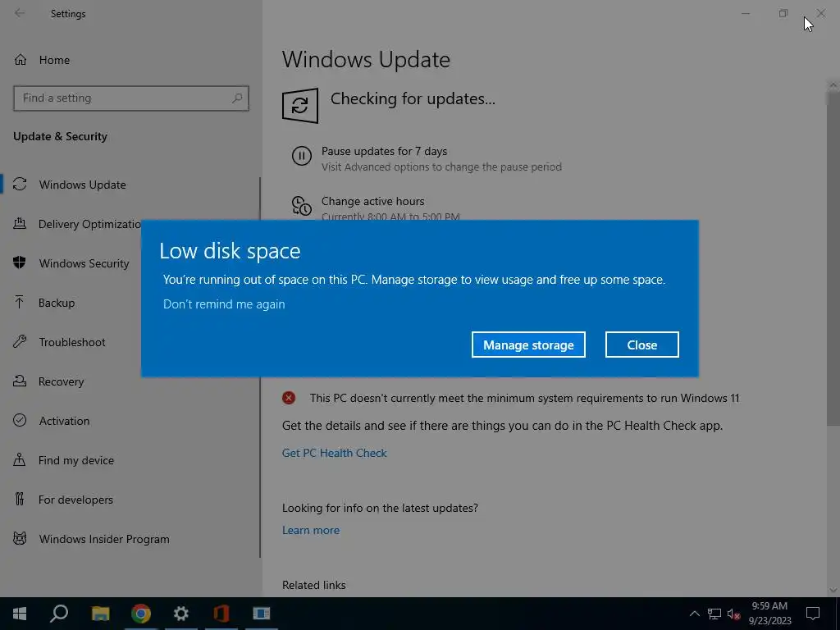The height and width of the screenshot is (630, 840).
Task: Focus the Find a setting search box
Action: coord(130,98)
